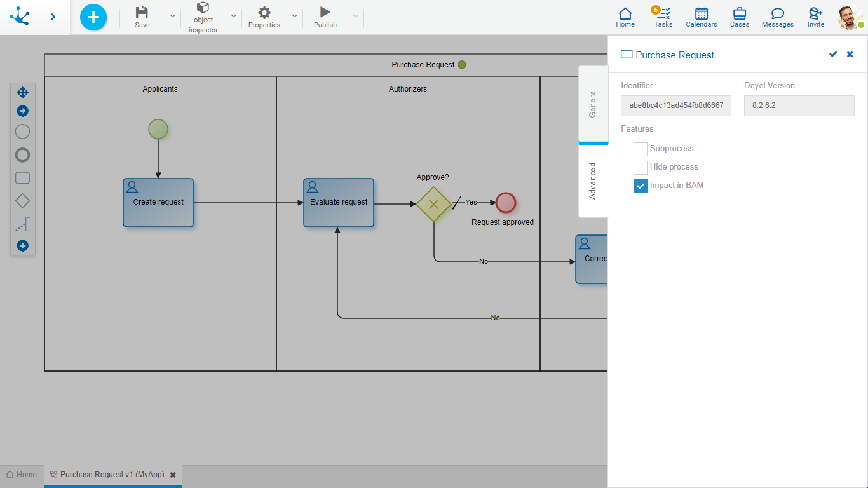Click the blue plus create button
The image size is (868, 488).
93,17
